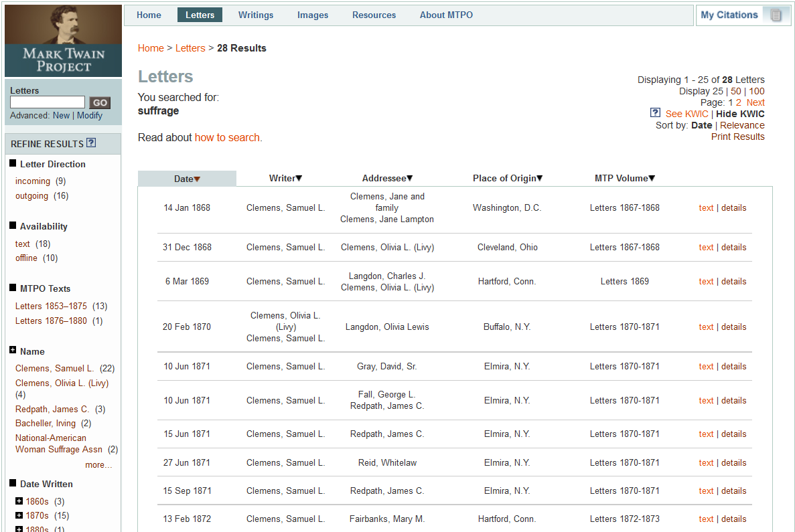The image size is (795, 532).
Task: Open text of 14 Jan 1868 letter
Action: click(x=706, y=207)
